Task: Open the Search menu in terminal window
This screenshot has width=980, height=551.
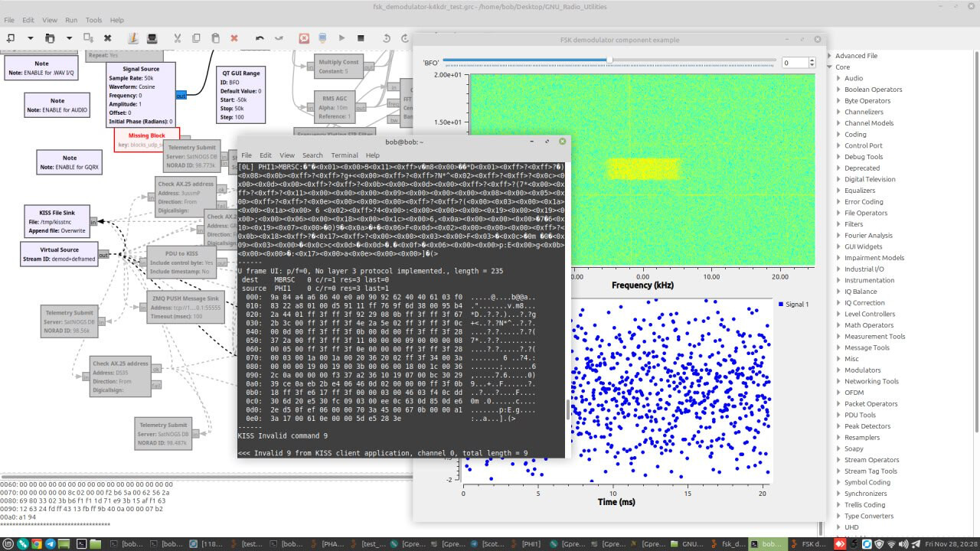Action: (x=312, y=155)
